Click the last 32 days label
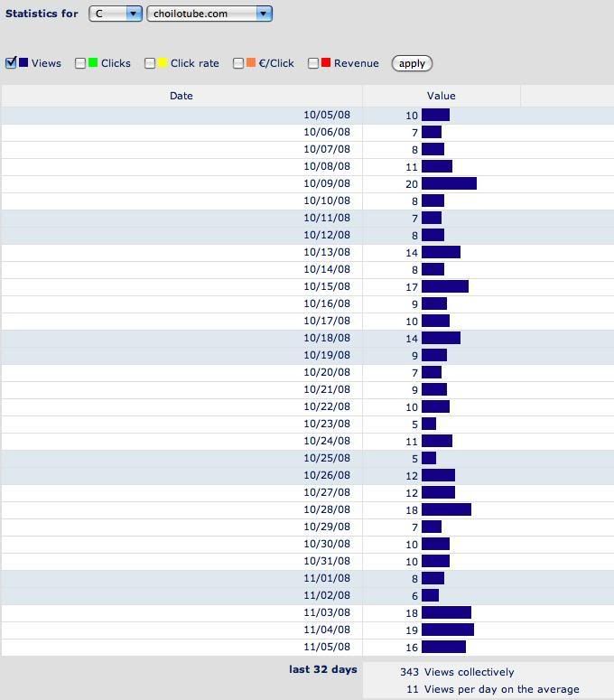 (322, 669)
